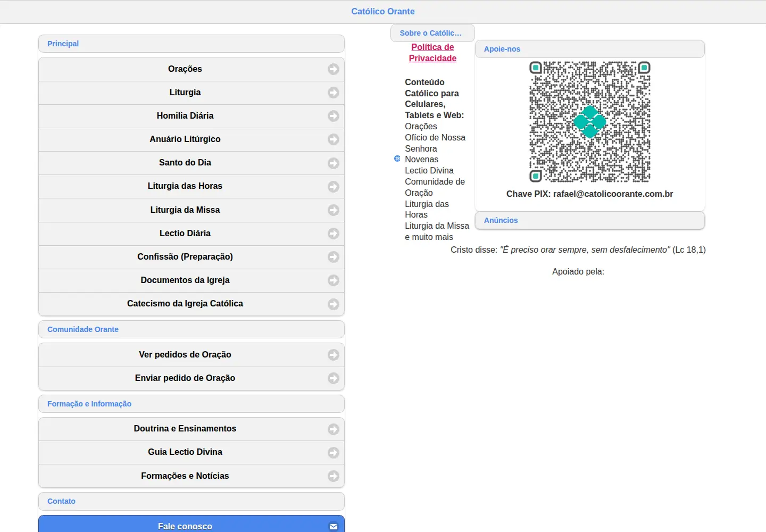Screen dimensions: 766x532
Task: Click the arrow icon for Catecismo da Igreja Católica
Action: (334, 304)
